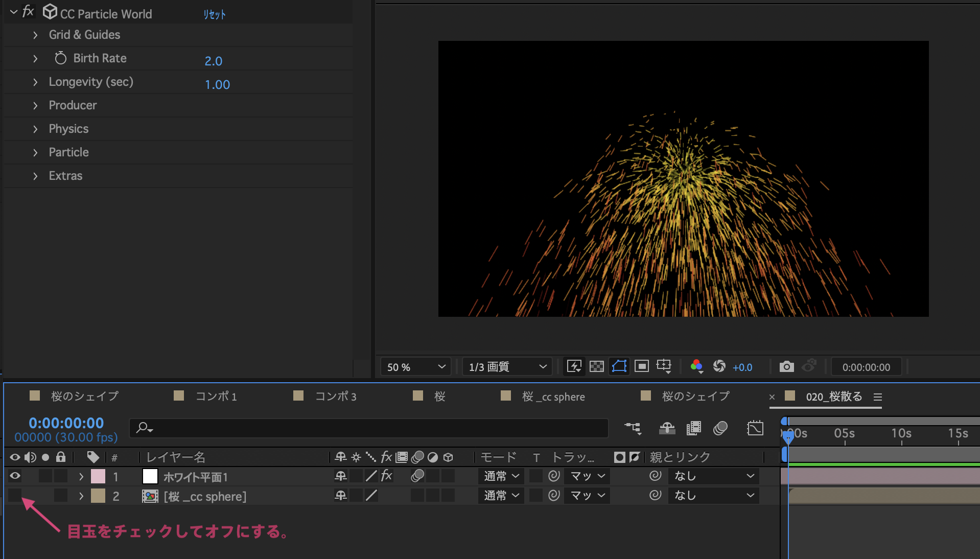This screenshot has width=980, height=559.
Task: Show the [桜 _cc sphere] layer eyeball
Action: coord(15,496)
